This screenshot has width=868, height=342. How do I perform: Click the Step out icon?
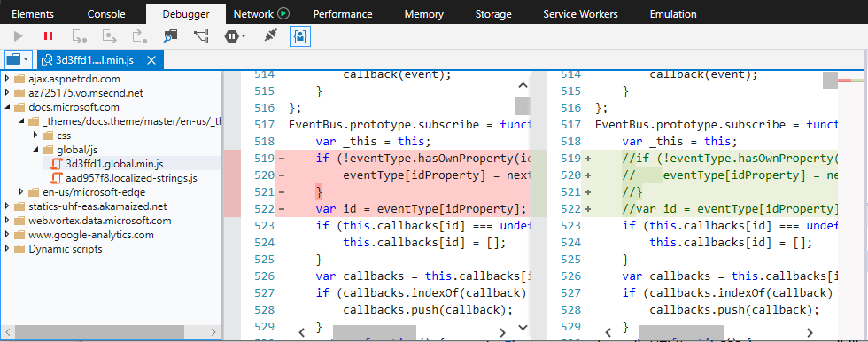pos(139,36)
